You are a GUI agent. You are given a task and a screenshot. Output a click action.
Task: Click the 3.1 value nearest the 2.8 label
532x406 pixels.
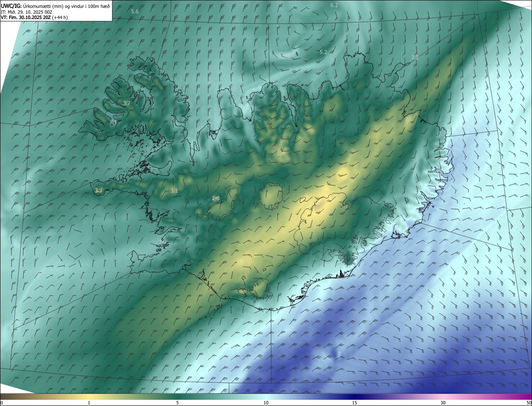point(174,191)
